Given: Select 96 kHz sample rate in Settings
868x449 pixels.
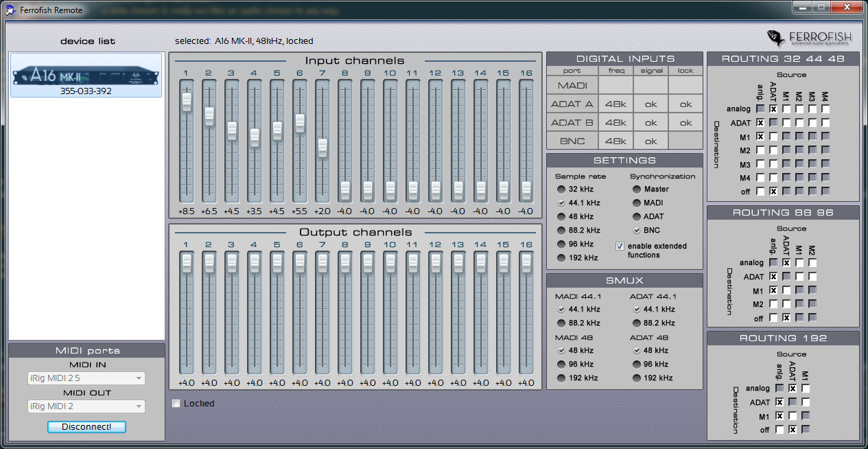Looking at the screenshot, I should pos(561,244).
